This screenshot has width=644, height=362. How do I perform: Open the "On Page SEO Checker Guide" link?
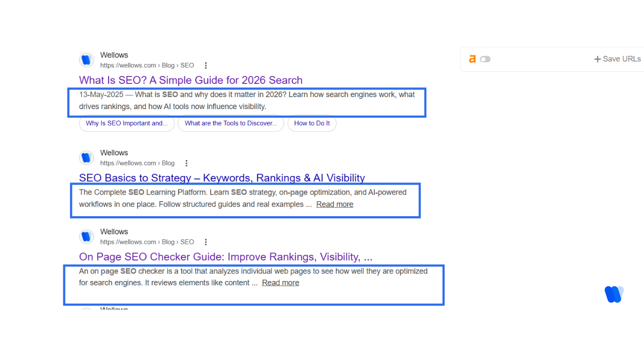click(225, 256)
